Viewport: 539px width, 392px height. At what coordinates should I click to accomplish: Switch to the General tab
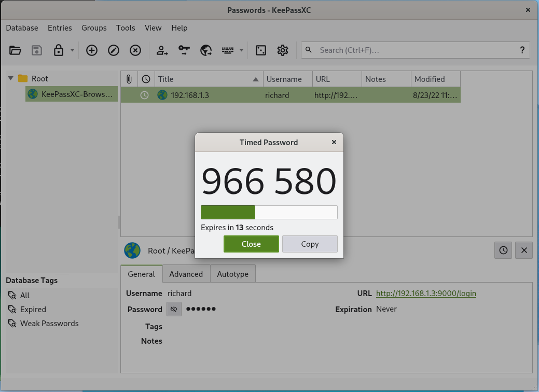(141, 274)
